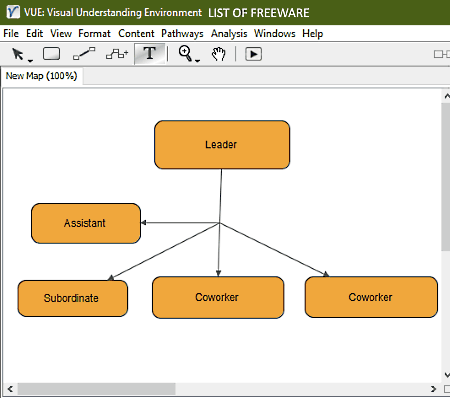Select the Subordinate node
450x398 pixels.
pos(73,298)
